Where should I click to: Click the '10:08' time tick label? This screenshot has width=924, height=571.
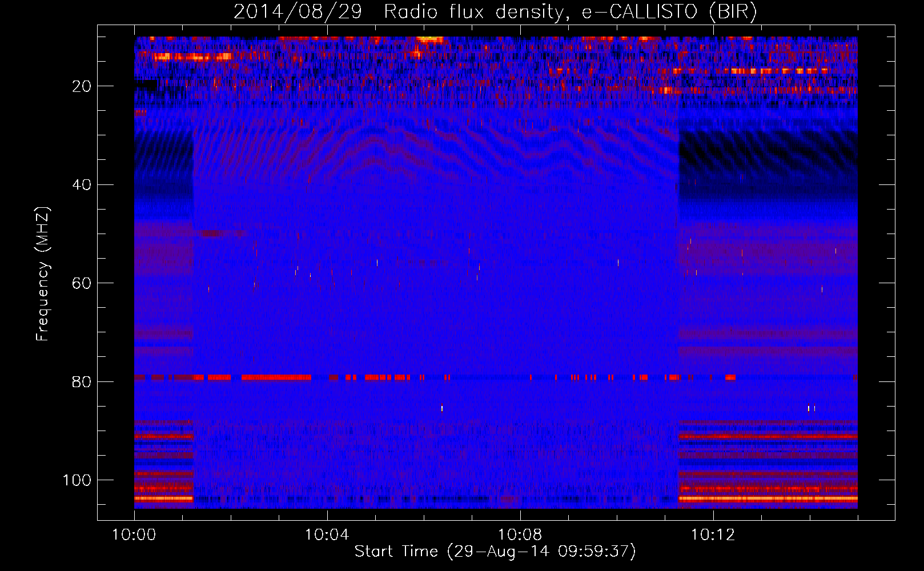[520, 535]
